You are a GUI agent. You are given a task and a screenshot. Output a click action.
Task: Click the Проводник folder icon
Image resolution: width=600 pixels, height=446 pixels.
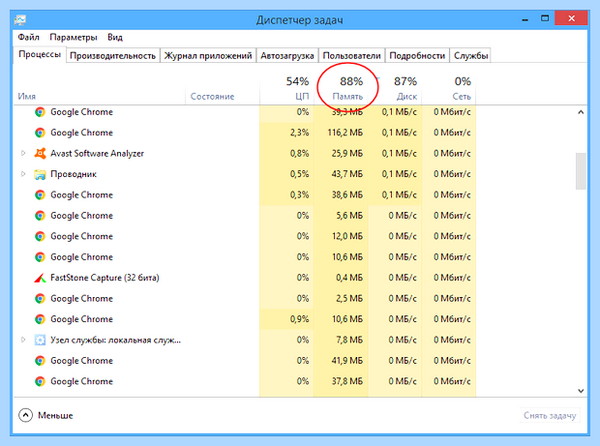click(40, 174)
